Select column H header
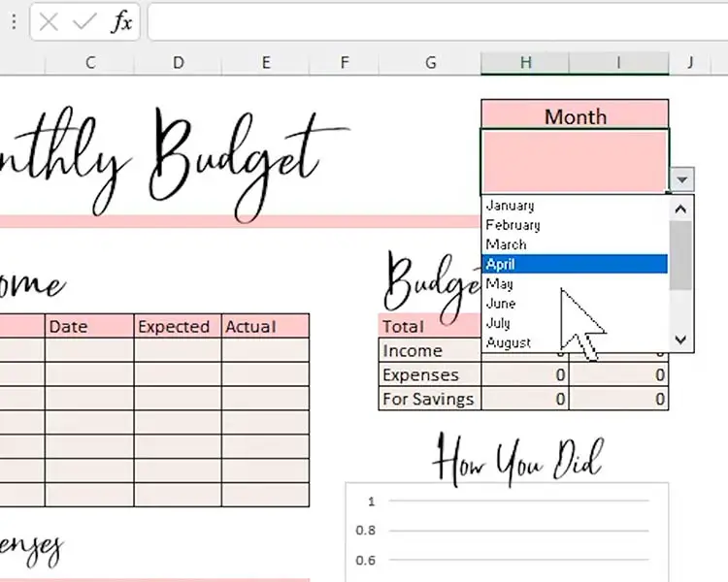 pyautogui.click(x=525, y=63)
